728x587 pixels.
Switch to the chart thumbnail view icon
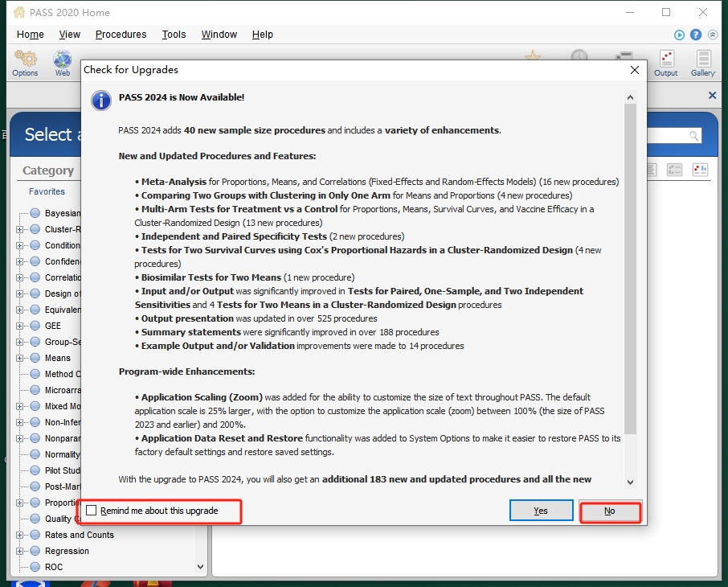700,170
